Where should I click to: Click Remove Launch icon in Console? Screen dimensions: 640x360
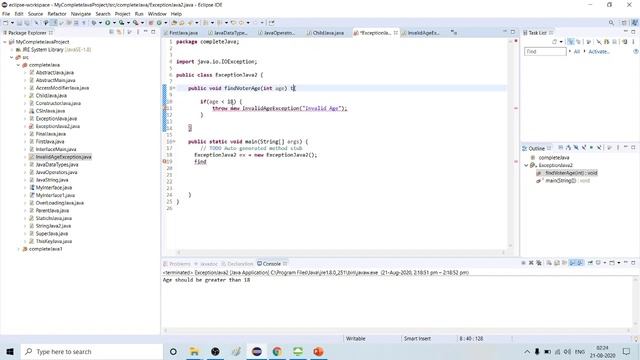pyautogui.click(x=531, y=263)
